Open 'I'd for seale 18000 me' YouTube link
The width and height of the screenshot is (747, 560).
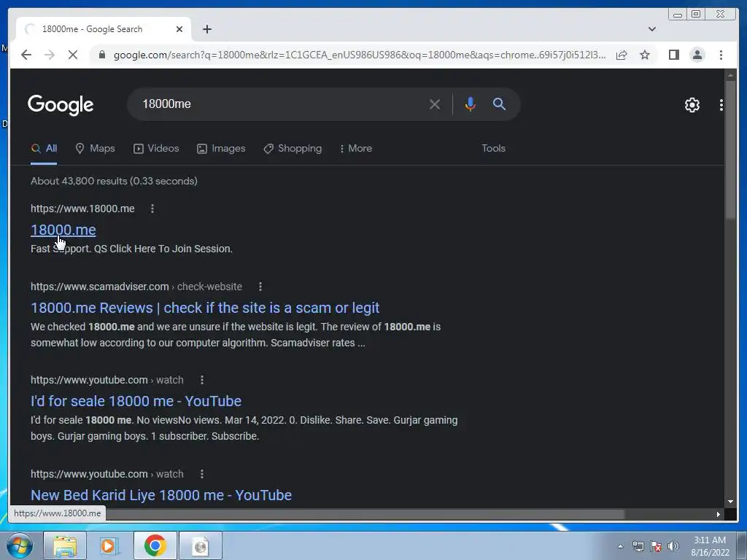136,401
